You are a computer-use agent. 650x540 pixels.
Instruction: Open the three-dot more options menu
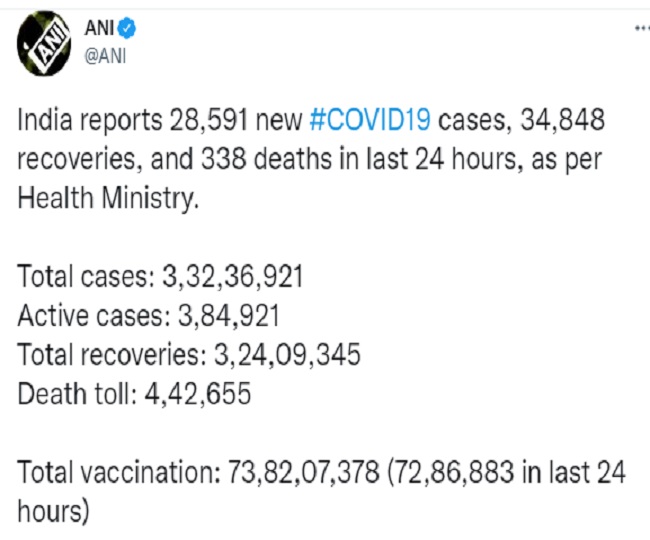point(642,29)
